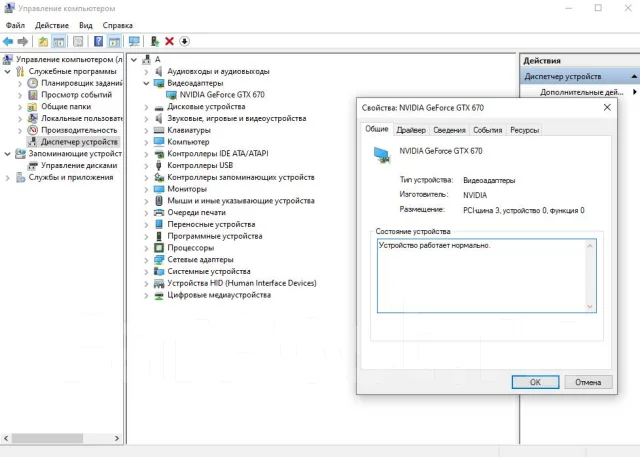The width and height of the screenshot is (640, 457).
Task: Click the Отмена button
Action: tap(588, 382)
